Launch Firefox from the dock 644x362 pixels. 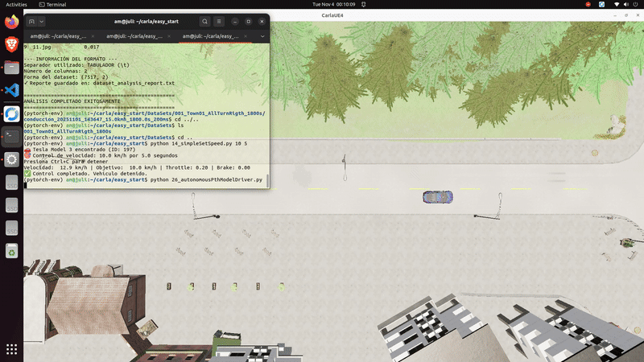click(12, 23)
